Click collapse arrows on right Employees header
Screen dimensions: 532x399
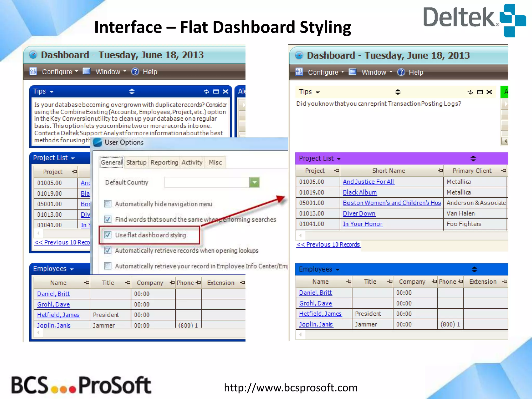tap(474, 269)
